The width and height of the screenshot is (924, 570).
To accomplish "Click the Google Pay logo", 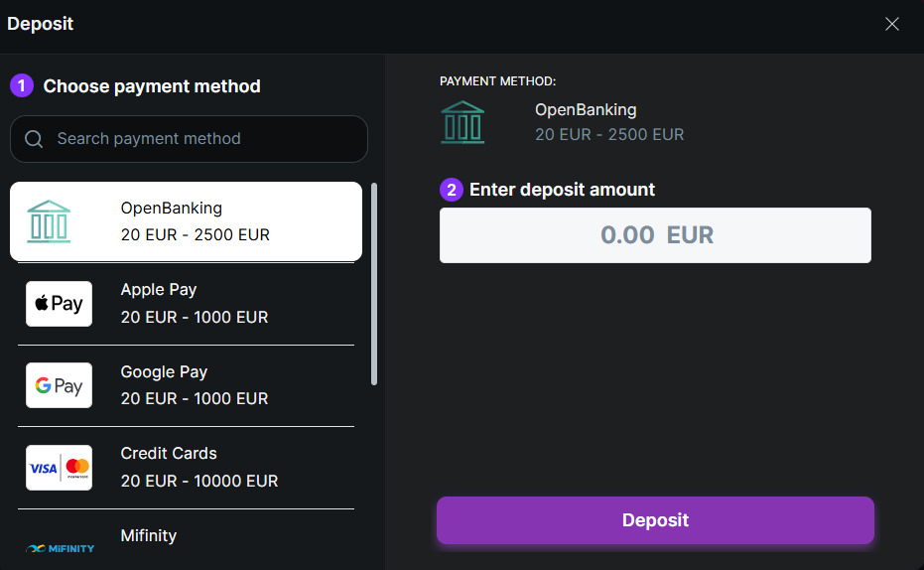I will click(59, 385).
